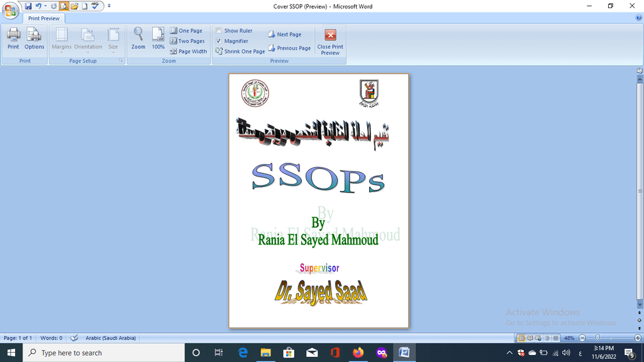Open print Options
644x362 pixels.
pos(34,39)
